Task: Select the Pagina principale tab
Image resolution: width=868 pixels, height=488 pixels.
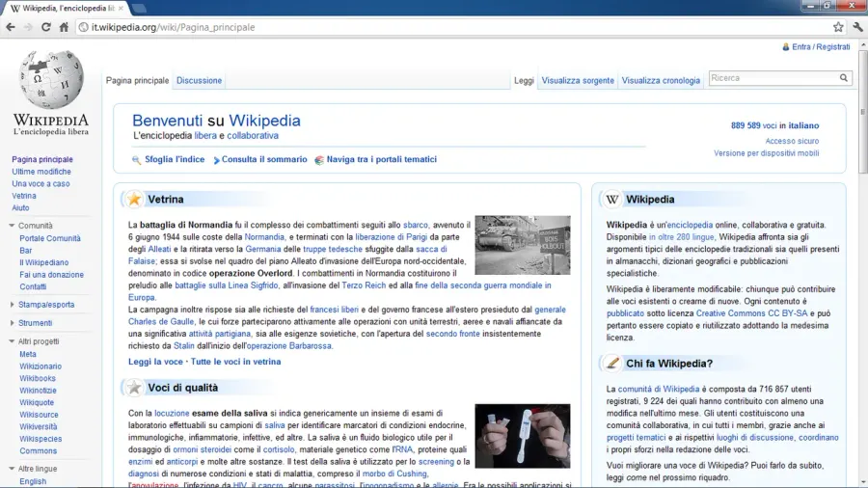Action: click(137, 80)
